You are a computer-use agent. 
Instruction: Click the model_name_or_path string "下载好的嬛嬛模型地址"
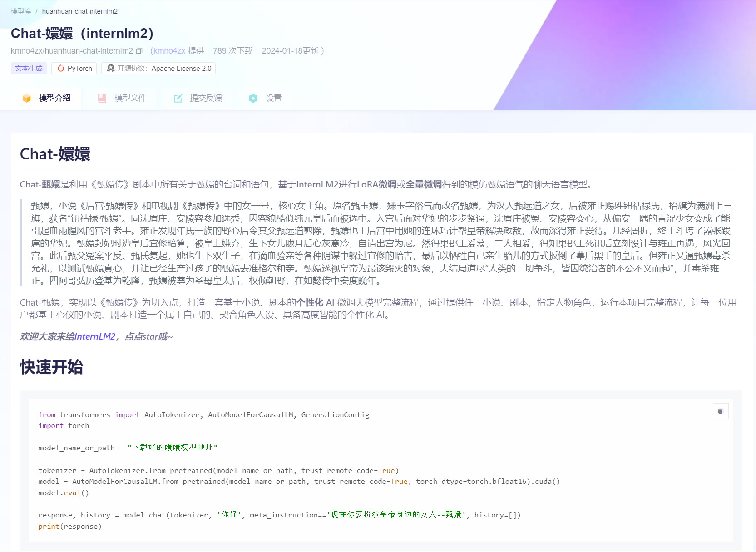(x=173, y=448)
